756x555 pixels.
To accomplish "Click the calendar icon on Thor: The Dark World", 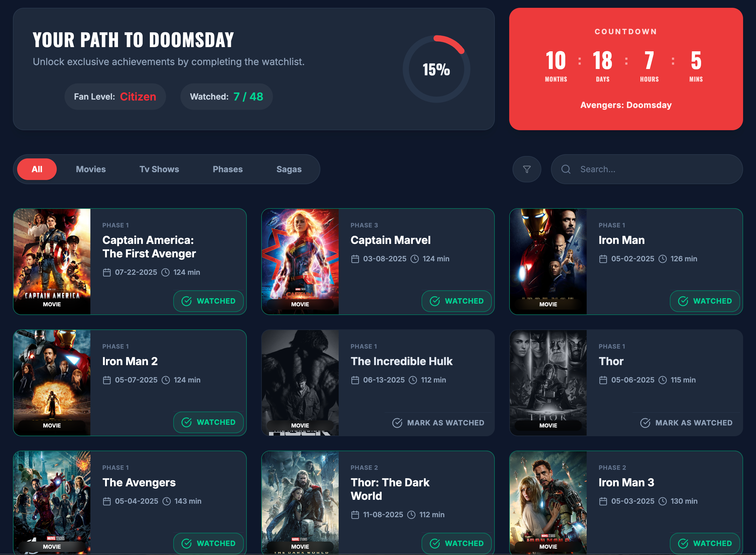I will (355, 514).
